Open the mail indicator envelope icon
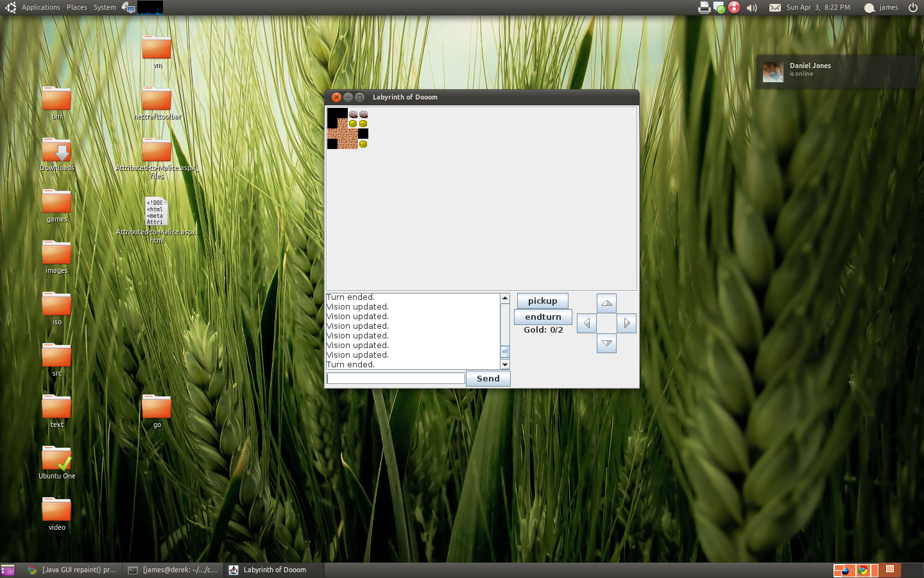 pos(775,8)
